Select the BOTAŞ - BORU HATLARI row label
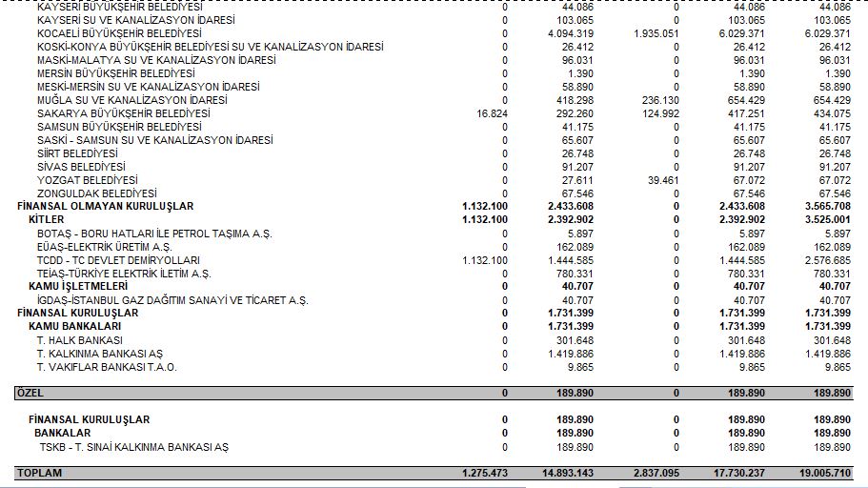The image size is (868, 488). (x=154, y=234)
